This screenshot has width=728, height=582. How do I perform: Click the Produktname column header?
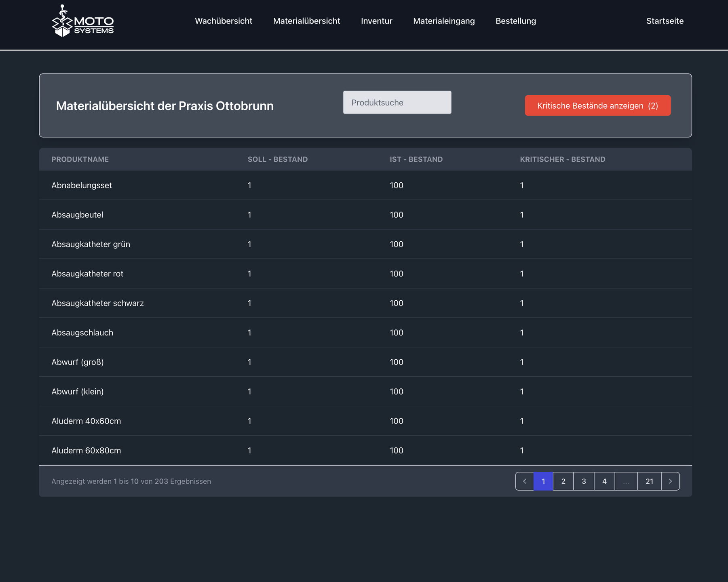pos(80,159)
